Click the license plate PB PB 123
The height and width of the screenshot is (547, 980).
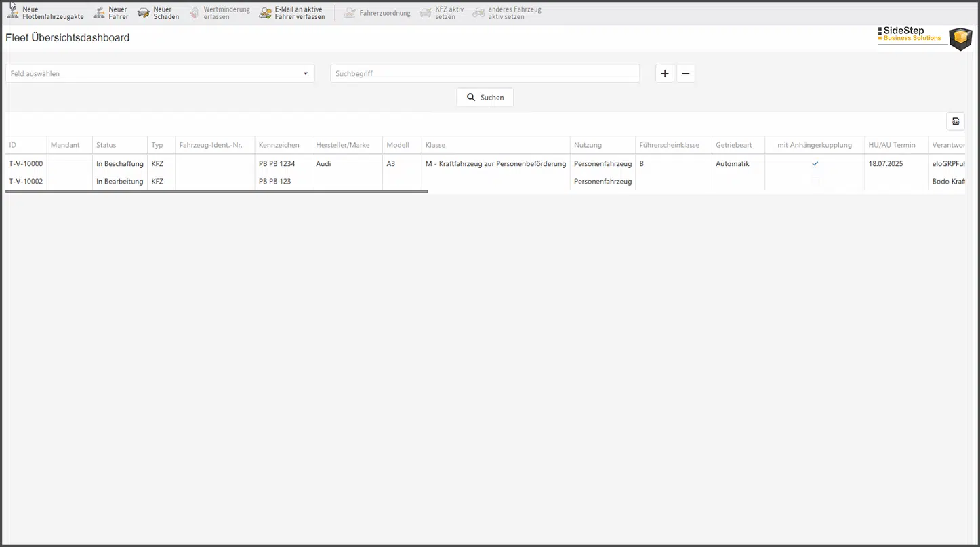[x=275, y=181]
